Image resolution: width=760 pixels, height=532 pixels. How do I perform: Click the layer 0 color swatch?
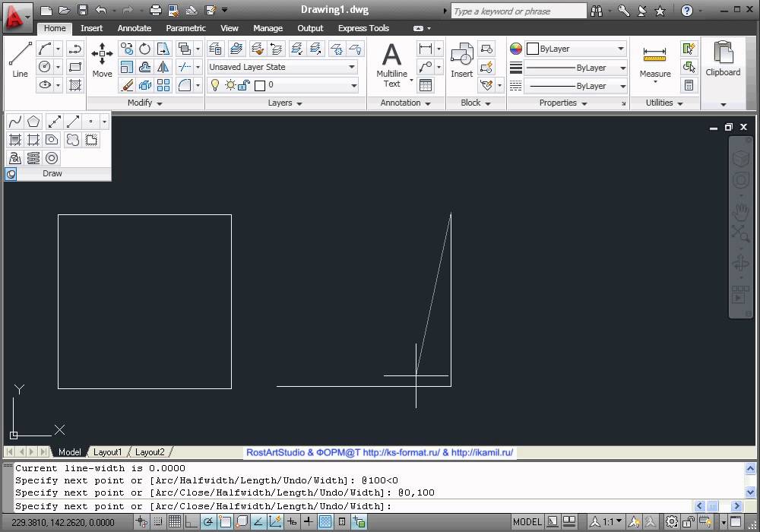pos(259,85)
